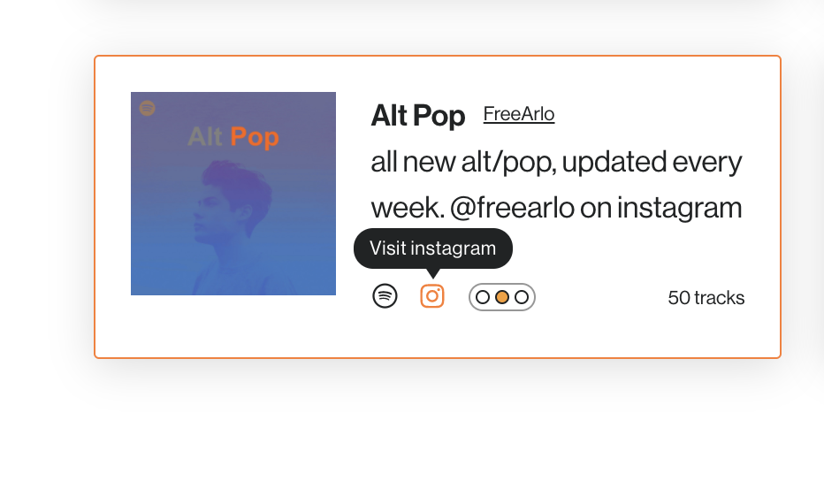Click the empty card space below the track count
824x504 pixels.
click(706, 333)
